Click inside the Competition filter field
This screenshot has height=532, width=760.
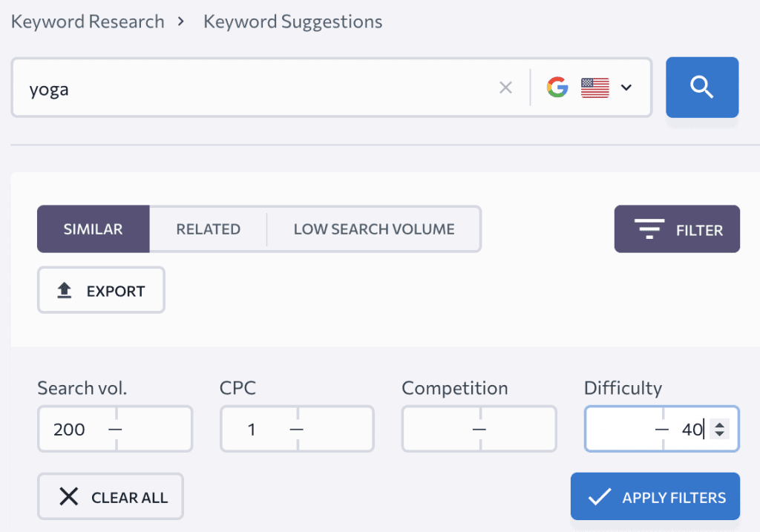tap(479, 429)
